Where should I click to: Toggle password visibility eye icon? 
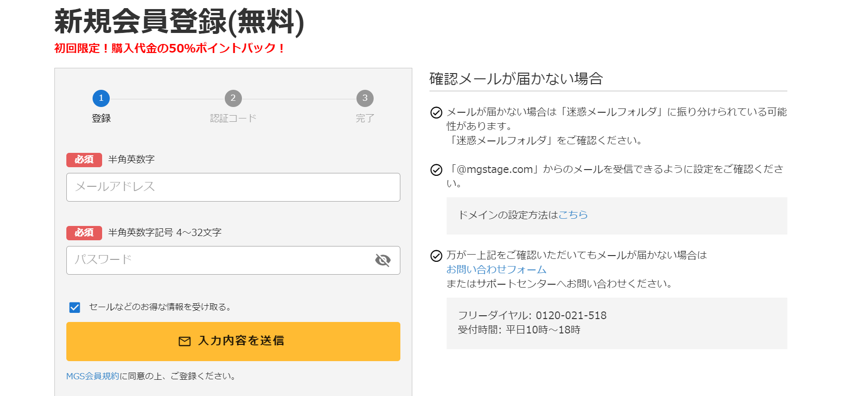tap(383, 260)
